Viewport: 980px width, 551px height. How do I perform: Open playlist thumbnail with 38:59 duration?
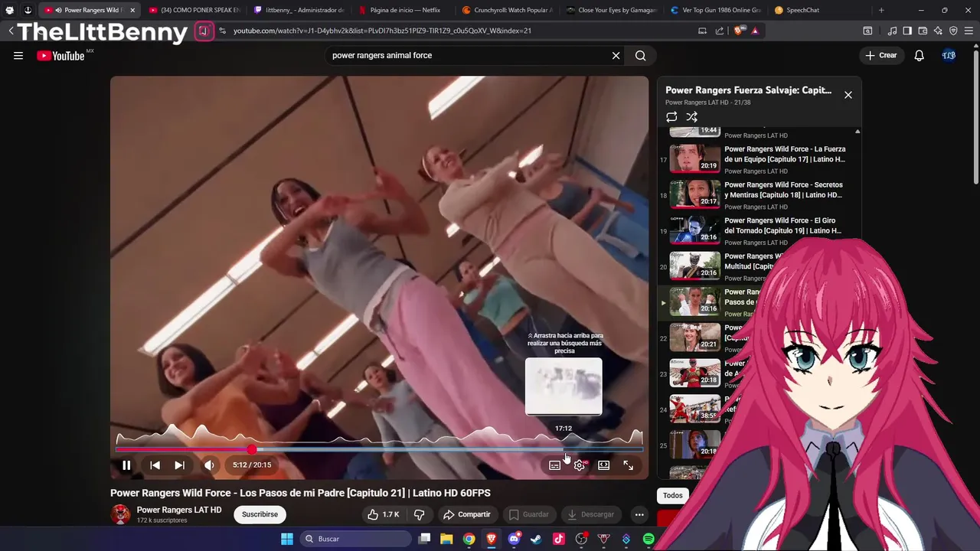click(694, 409)
